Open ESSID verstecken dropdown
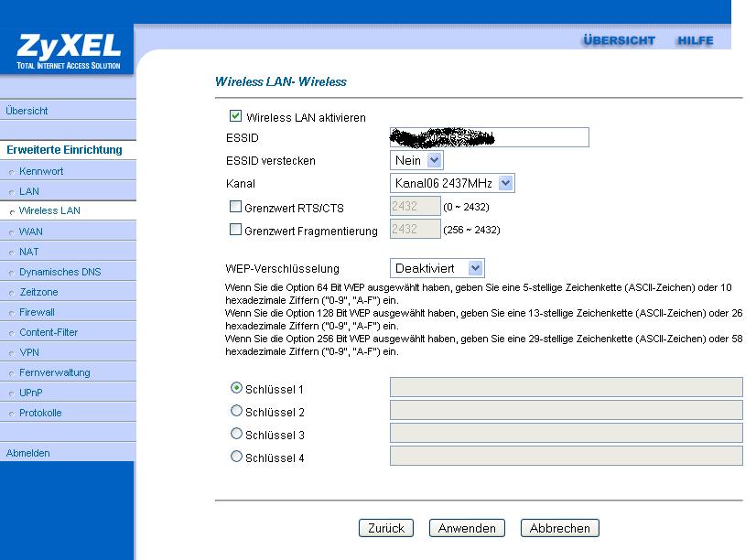The height and width of the screenshot is (560, 756). 416,160
